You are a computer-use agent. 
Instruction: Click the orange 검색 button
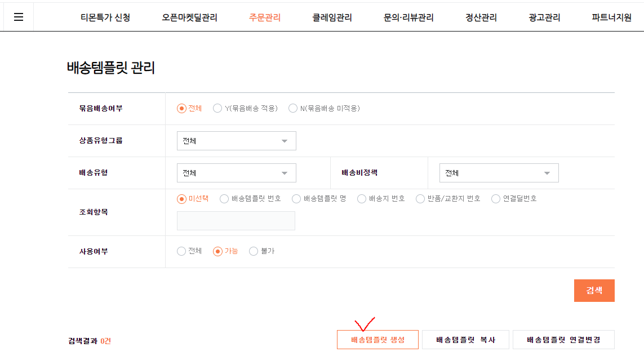pyautogui.click(x=594, y=290)
